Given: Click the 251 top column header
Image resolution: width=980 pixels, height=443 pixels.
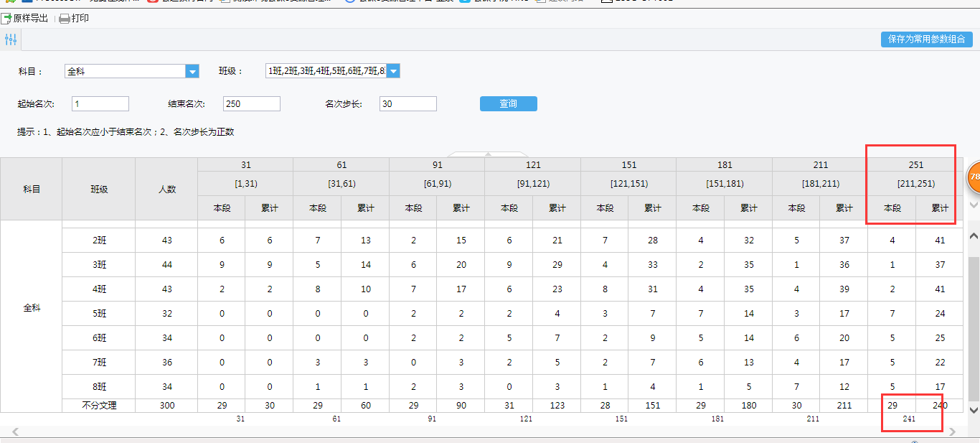Looking at the screenshot, I should tap(916, 164).
